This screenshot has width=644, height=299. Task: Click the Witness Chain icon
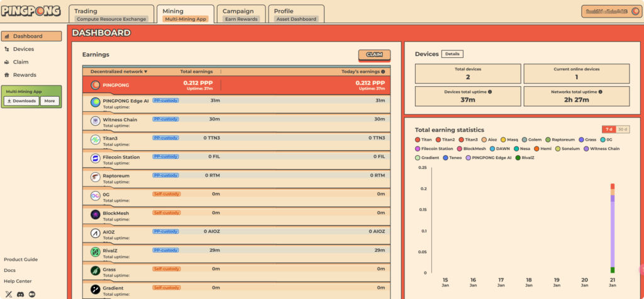[96, 121]
